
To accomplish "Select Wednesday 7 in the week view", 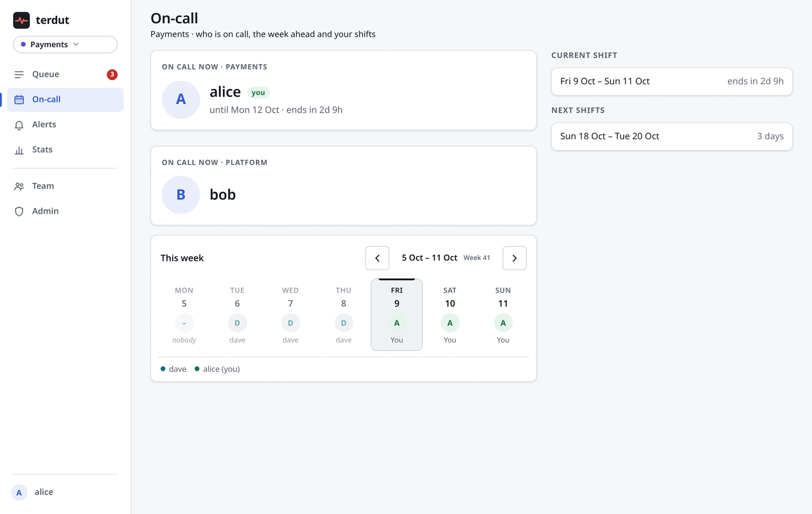I will 290,315.
